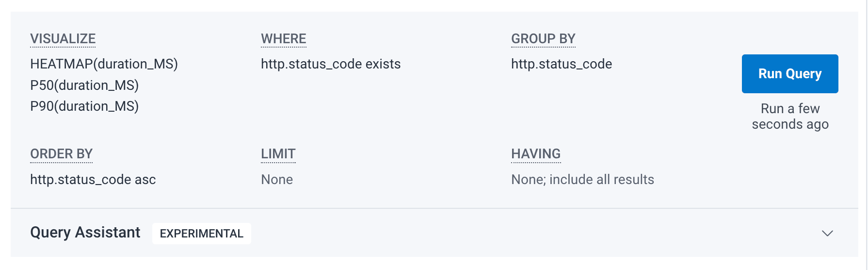Click the LIMIT clause label
This screenshot has height=270, width=868.
pos(278,154)
